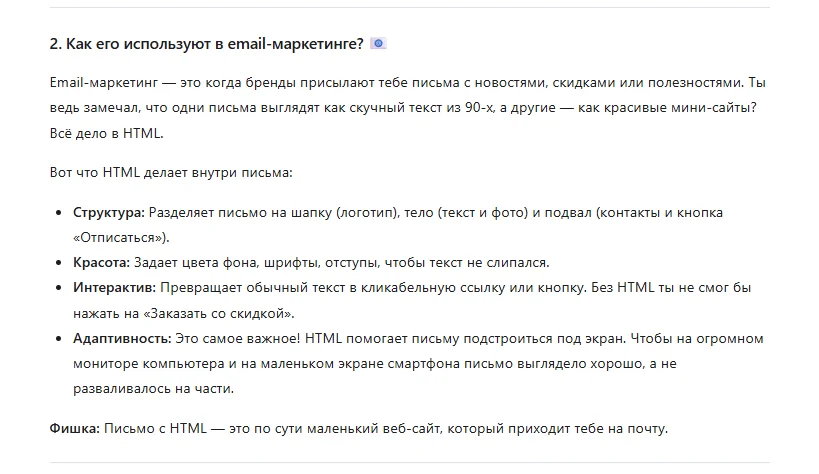Click the quoted text «Отписаться»
Image resolution: width=819 pixels, height=474 pixels.
[x=118, y=237]
